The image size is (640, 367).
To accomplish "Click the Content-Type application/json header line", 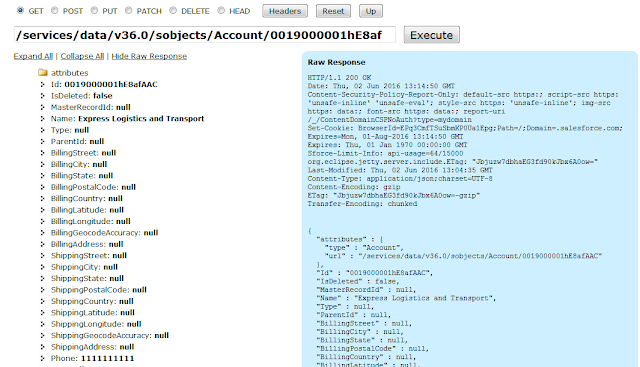I will tap(400, 179).
